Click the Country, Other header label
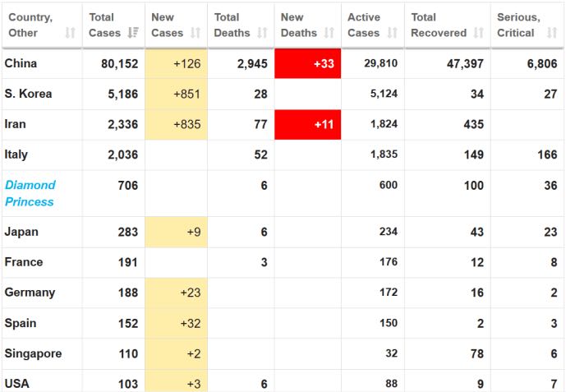This screenshot has width=566, height=392. click(30, 25)
